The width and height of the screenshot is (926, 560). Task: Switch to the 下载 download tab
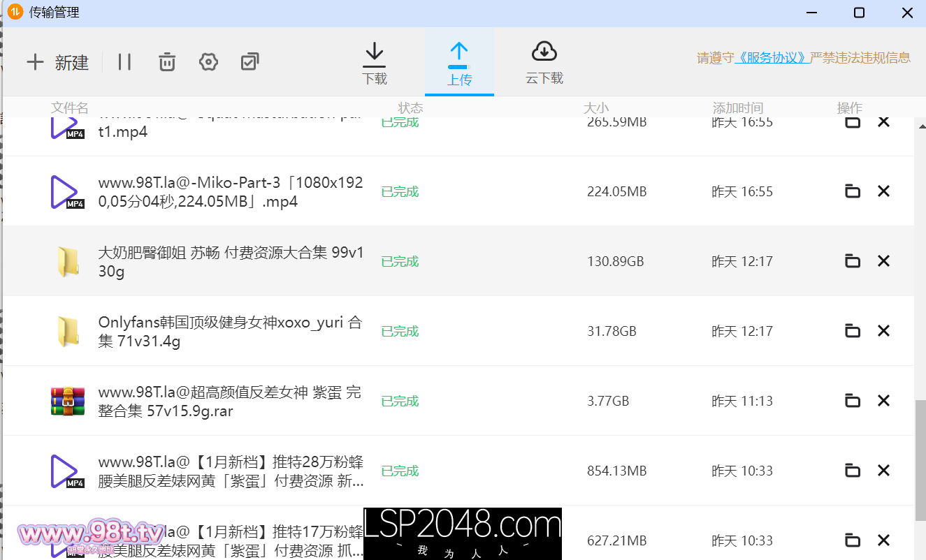(x=375, y=64)
